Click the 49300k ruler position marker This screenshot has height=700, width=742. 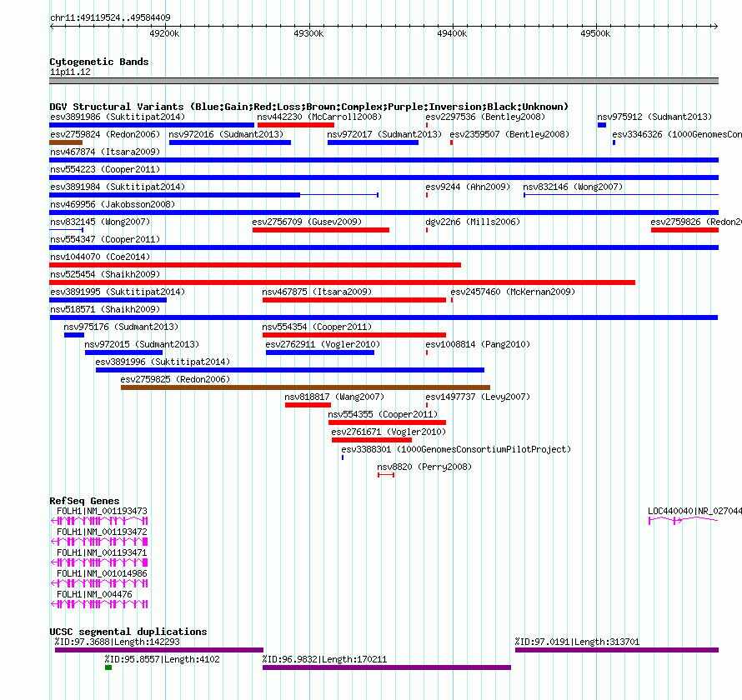click(308, 33)
